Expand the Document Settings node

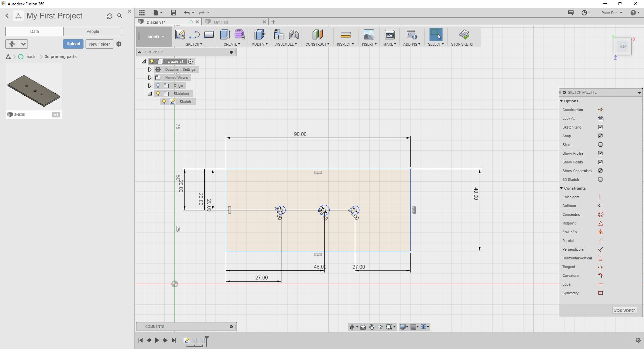click(x=150, y=69)
